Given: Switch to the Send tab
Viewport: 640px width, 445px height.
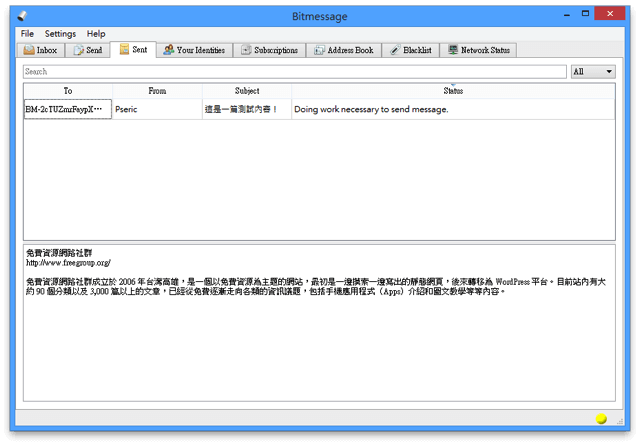Looking at the screenshot, I should tap(87, 50).
